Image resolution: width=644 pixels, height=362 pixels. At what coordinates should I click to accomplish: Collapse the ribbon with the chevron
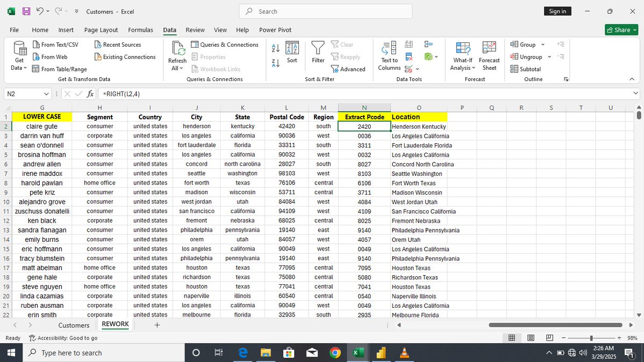tap(632, 79)
